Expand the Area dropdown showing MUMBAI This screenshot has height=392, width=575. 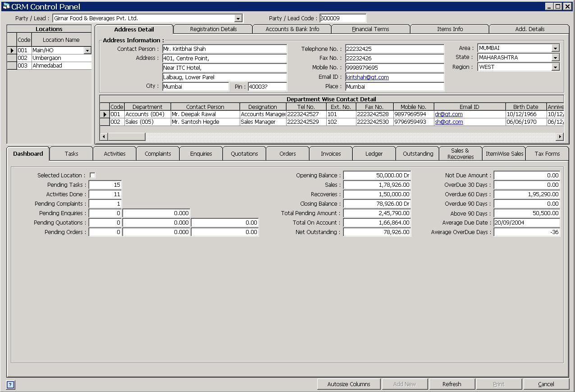tap(555, 48)
